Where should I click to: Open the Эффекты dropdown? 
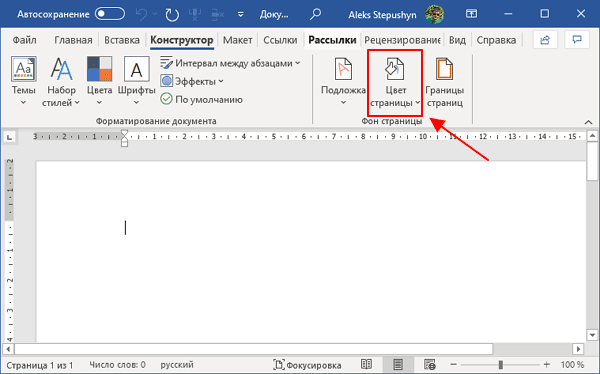(192, 81)
